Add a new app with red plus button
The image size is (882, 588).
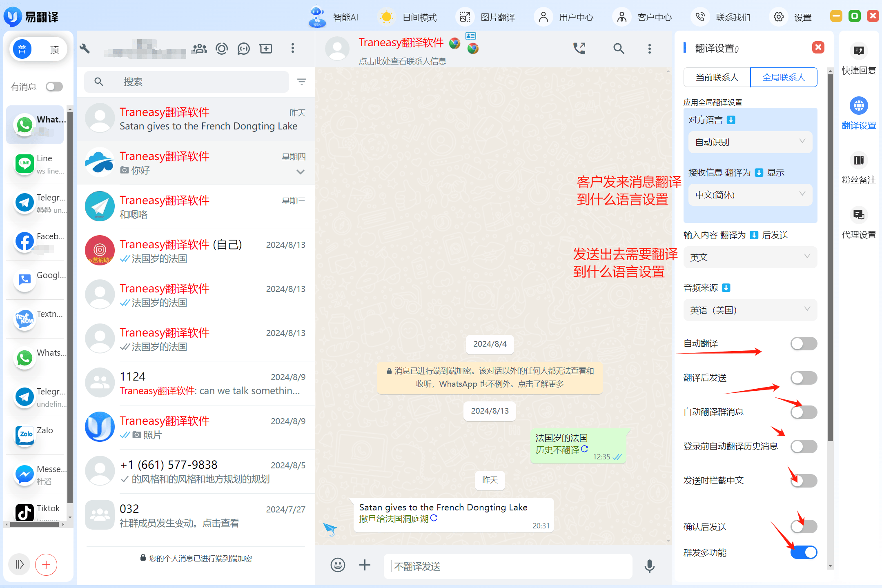[46, 564]
